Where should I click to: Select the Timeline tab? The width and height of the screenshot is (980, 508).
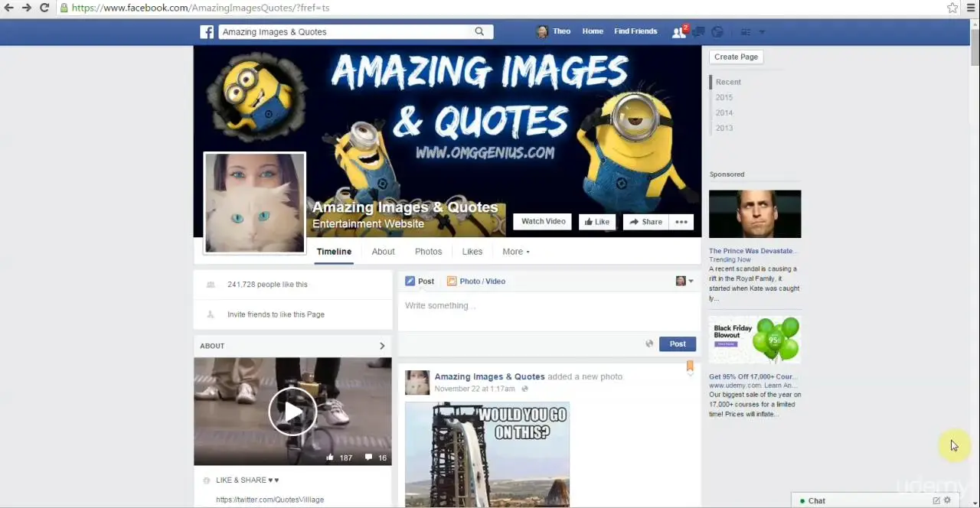pyautogui.click(x=334, y=252)
